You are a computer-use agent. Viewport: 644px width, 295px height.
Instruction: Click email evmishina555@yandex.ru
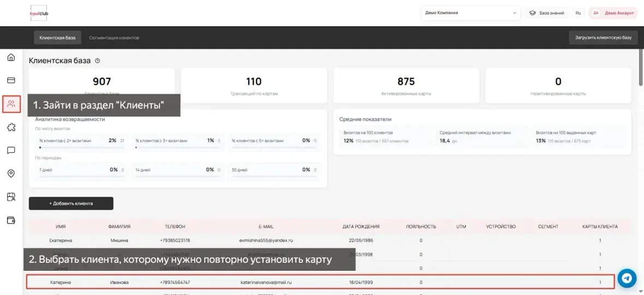(266, 240)
